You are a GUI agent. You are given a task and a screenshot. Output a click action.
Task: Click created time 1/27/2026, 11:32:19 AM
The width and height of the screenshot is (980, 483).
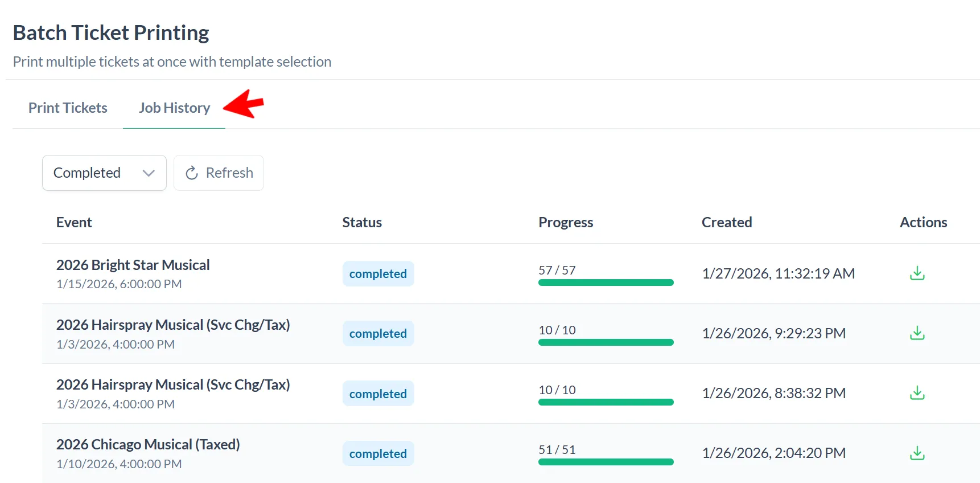[778, 273]
